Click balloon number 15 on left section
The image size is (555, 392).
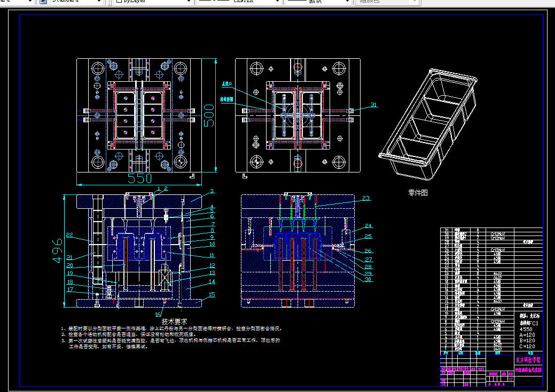coord(212,294)
